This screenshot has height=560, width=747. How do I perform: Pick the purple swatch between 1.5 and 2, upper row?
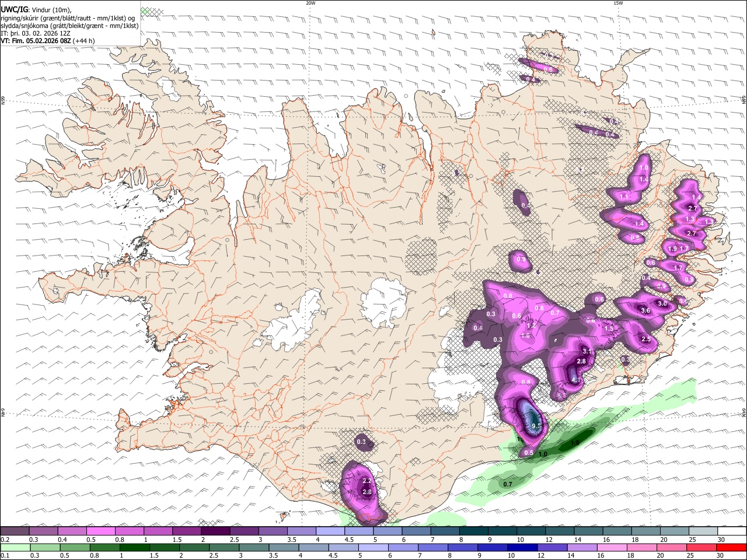pos(187,531)
